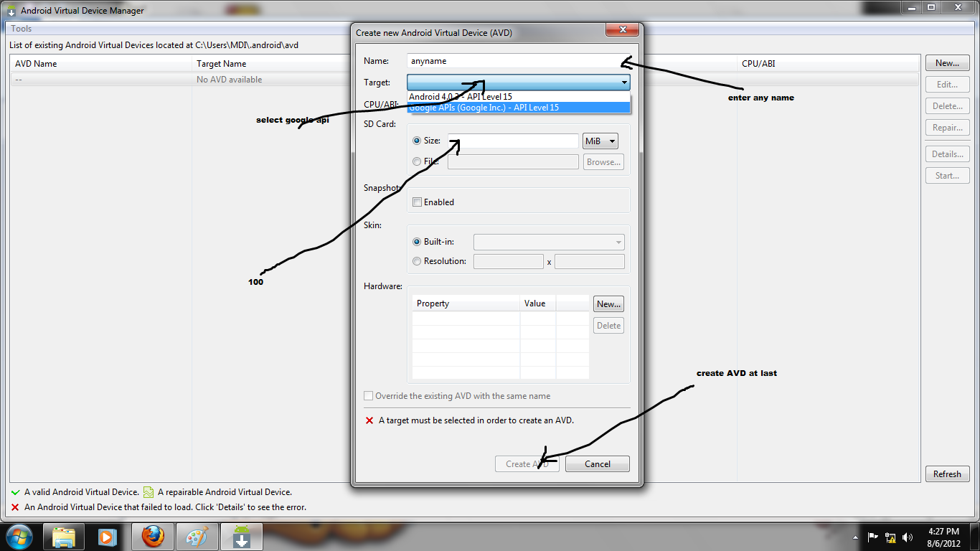The height and width of the screenshot is (551, 980).
Task: Click Browse for SD card file
Action: pos(603,162)
